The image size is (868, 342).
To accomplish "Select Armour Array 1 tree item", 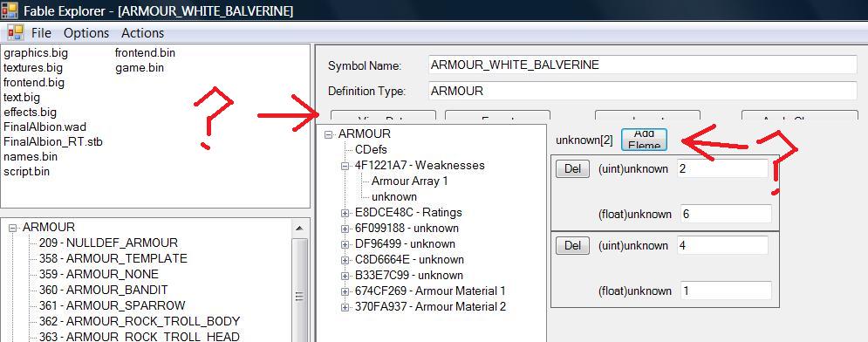I will tap(410, 181).
